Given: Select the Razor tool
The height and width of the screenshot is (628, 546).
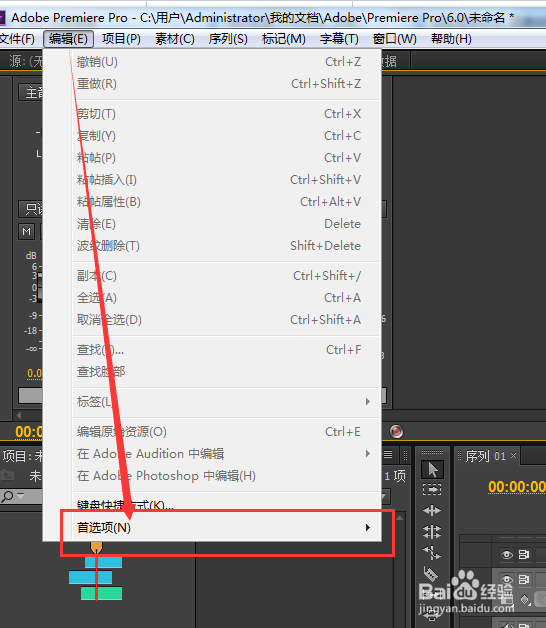Looking at the screenshot, I should tap(431, 574).
